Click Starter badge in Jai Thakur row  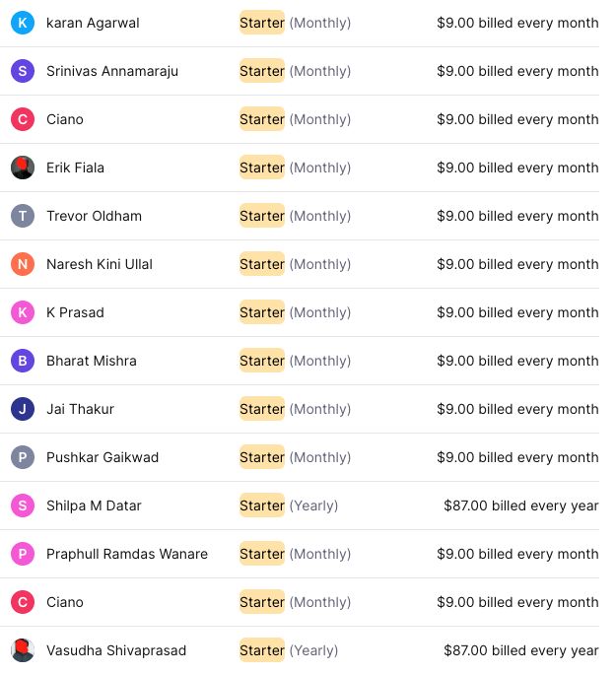[262, 409]
